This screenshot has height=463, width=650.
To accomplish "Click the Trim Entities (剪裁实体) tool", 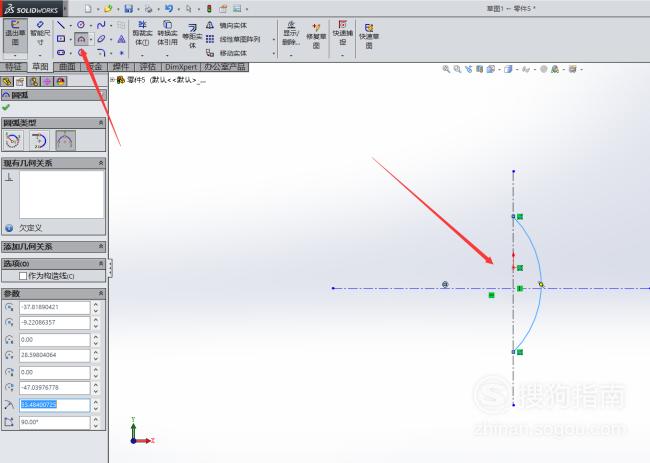I will [142, 33].
